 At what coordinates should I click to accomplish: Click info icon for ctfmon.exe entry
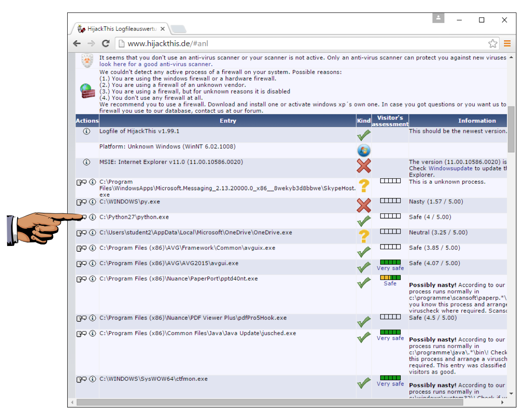(x=93, y=379)
